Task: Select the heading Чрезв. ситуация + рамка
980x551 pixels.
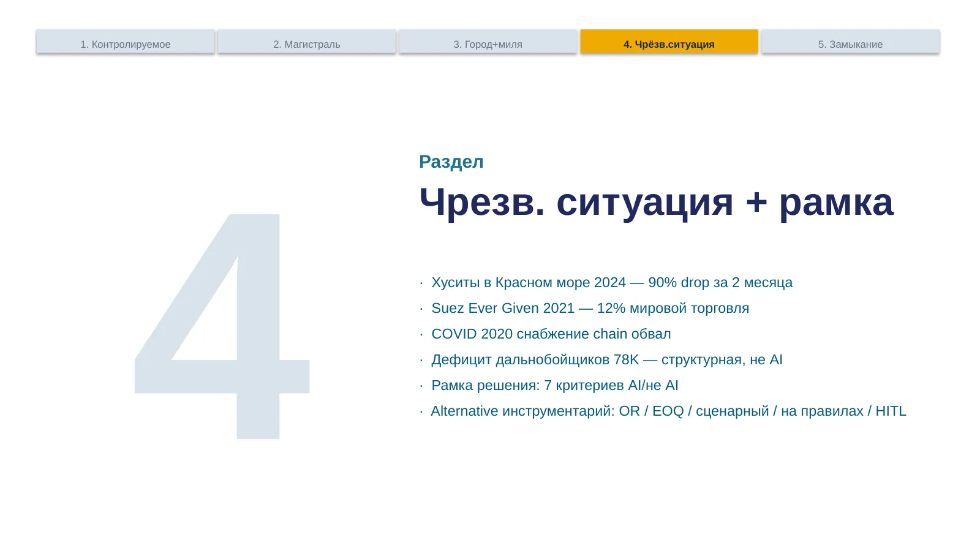Action: point(656,201)
